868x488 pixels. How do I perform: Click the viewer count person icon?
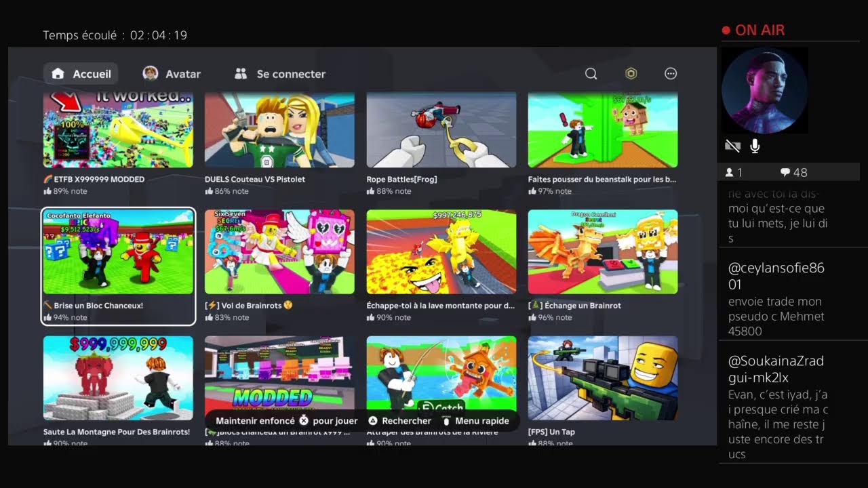[730, 173]
